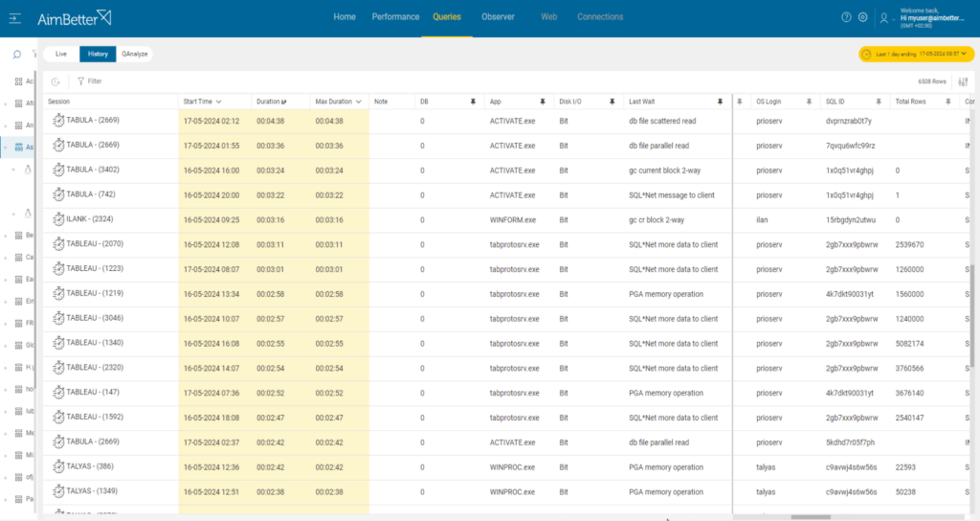The height and width of the screenshot is (521, 980).
Task: Switch to the Live view
Action: coord(61,55)
